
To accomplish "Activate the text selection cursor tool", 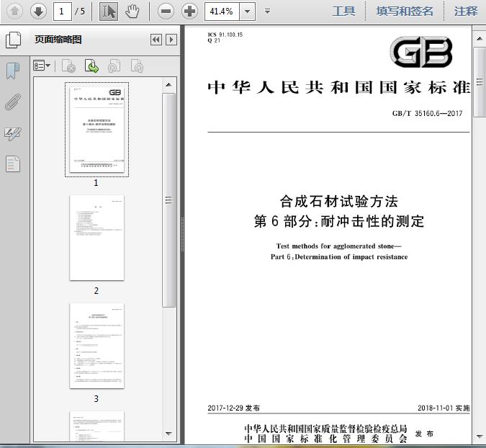I will (109, 12).
